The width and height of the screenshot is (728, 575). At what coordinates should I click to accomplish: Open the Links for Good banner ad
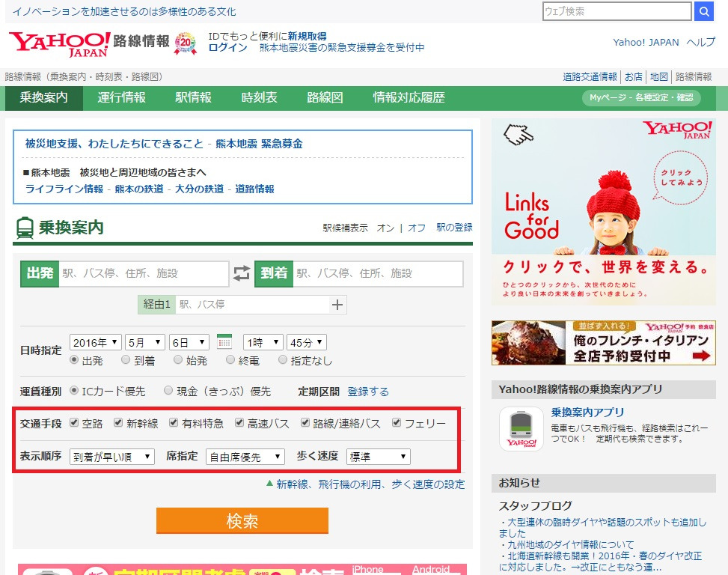[x=604, y=212]
